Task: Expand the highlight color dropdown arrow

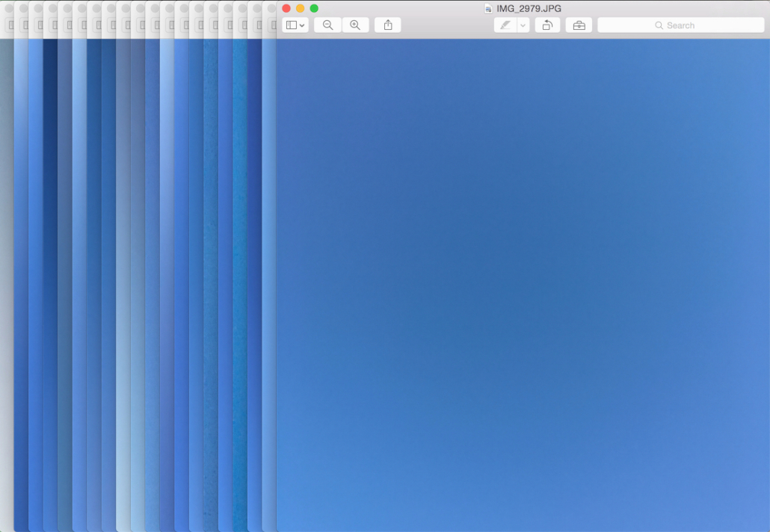Action: (523, 25)
